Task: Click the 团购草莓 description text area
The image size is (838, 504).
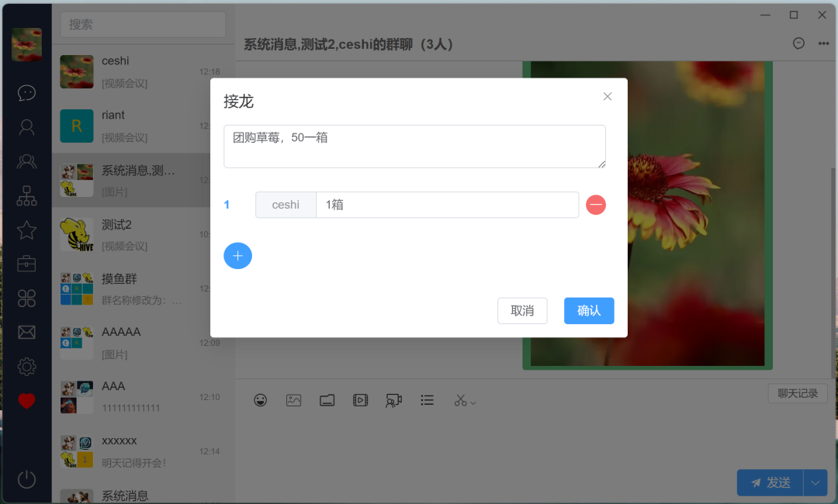Action: 414,146
